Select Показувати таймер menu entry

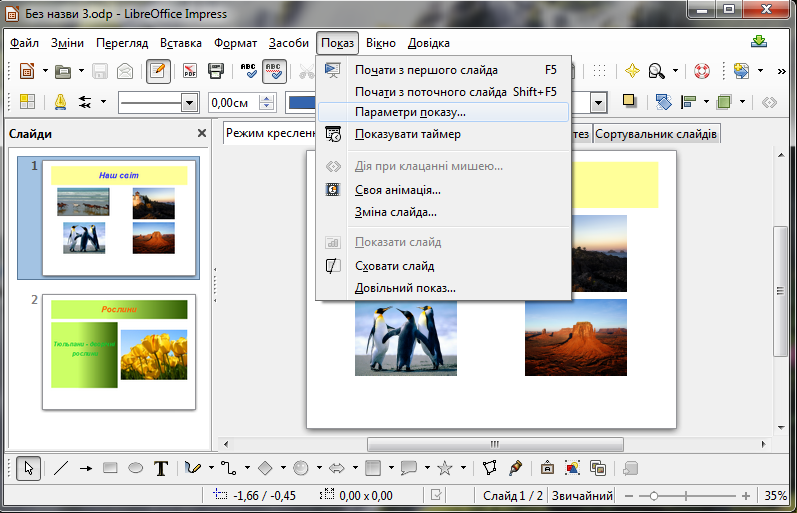click(442, 134)
